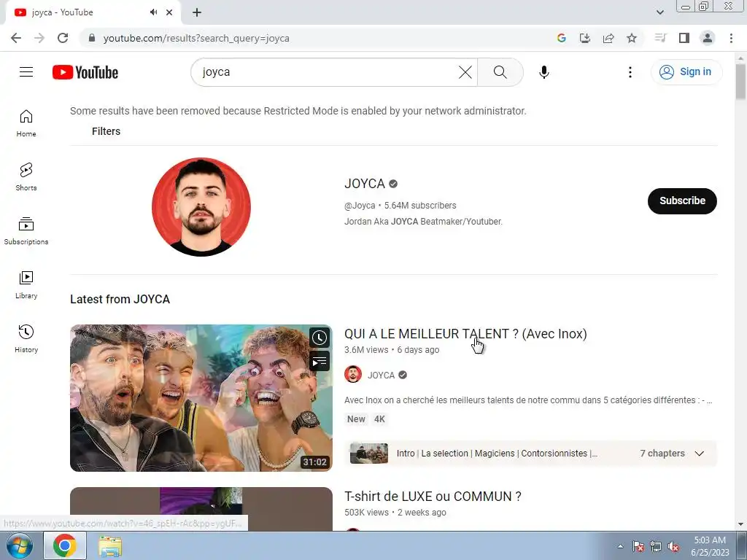Click the first video description snippet
This screenshot has width=747, height=560.
(528, 400)
